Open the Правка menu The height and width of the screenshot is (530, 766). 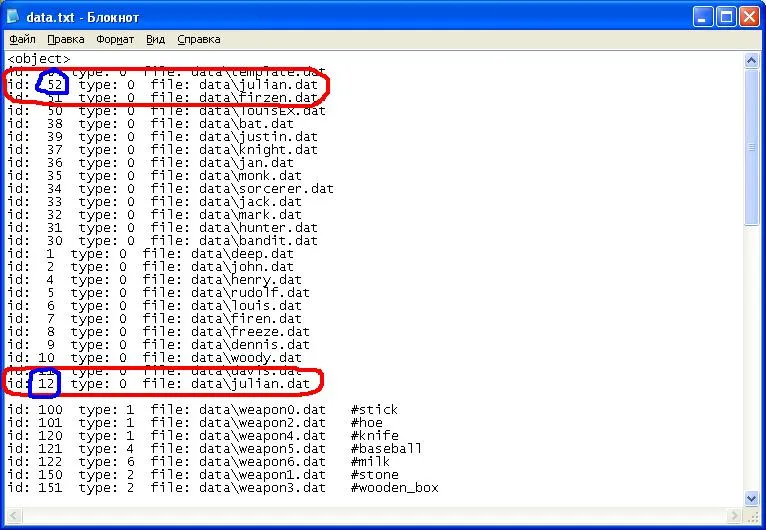tap(65, 39)
